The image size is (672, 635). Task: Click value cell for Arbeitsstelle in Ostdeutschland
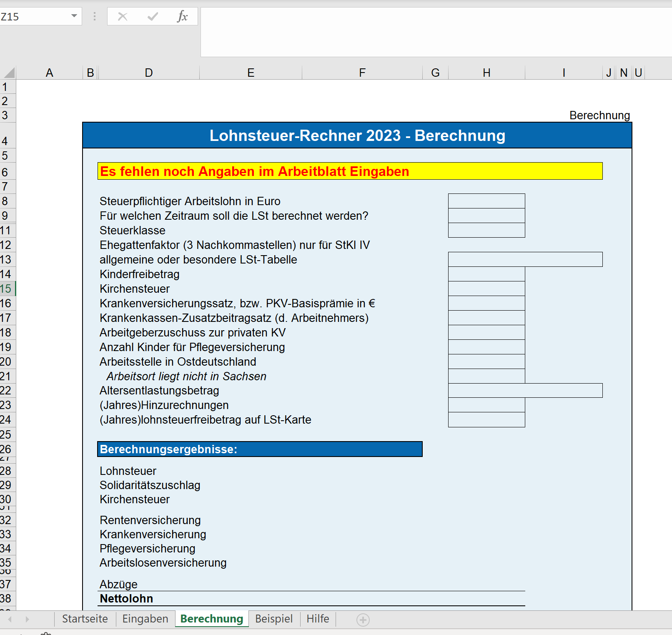click(x=486, y=361)
